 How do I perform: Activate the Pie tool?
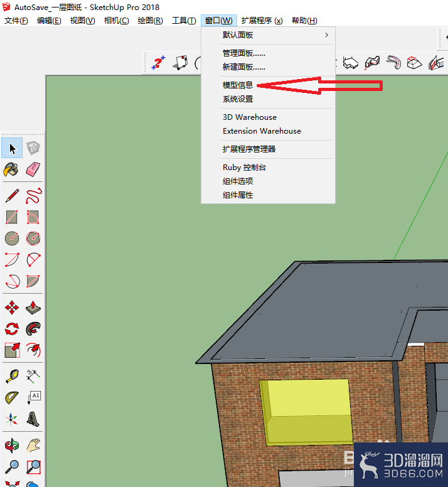pos(33,281)
